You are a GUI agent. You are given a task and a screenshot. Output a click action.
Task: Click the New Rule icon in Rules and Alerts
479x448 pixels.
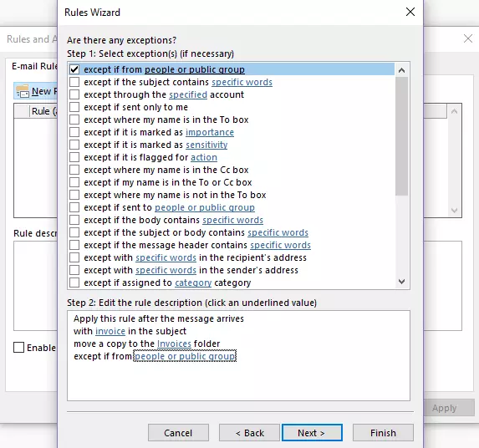tap(23, 91)
